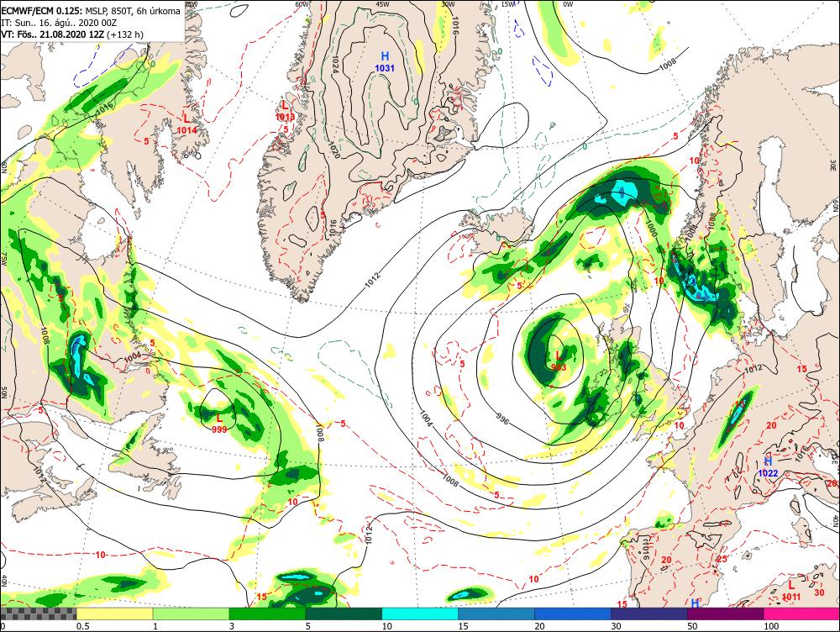Click the legend value label '0.5'

point(82,626)
